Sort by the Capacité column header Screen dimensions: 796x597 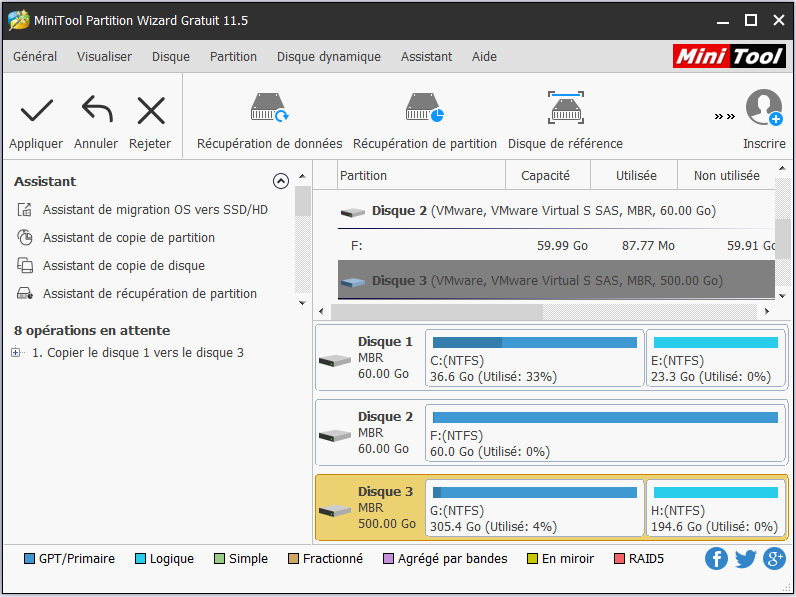[x=545, y=176]
